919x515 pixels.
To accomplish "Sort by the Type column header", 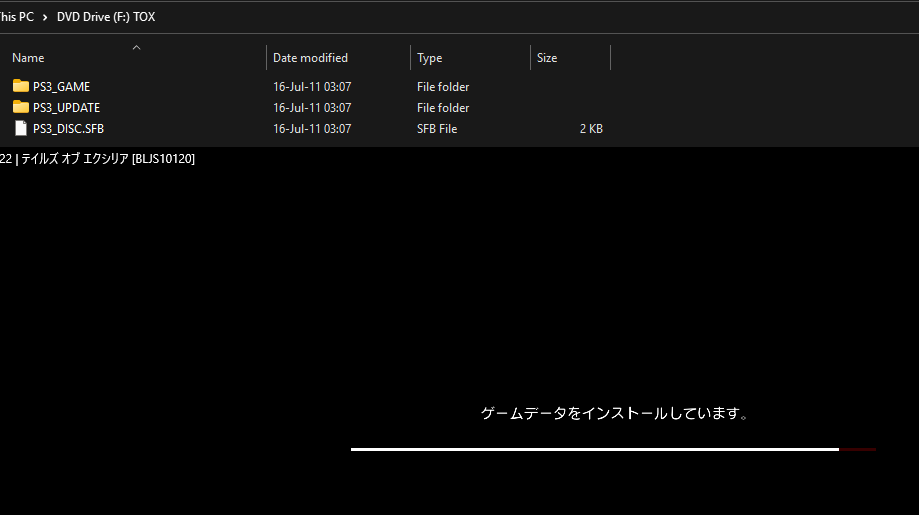I will pos(430,58).
